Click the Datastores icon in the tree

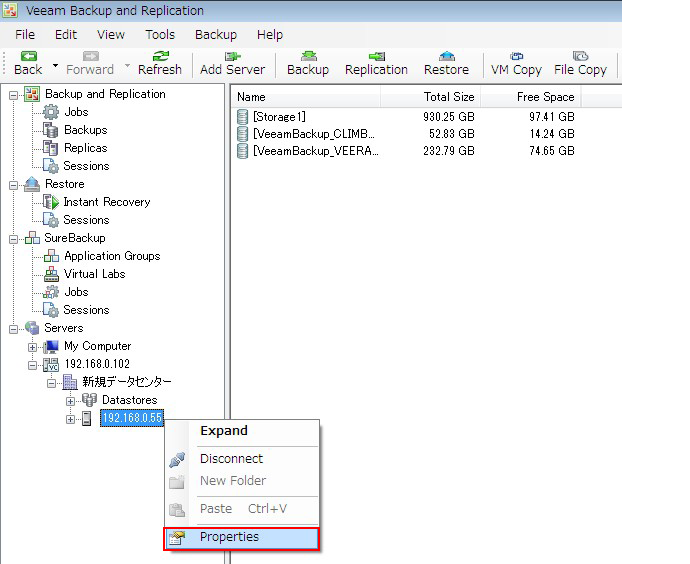[89, 400]
